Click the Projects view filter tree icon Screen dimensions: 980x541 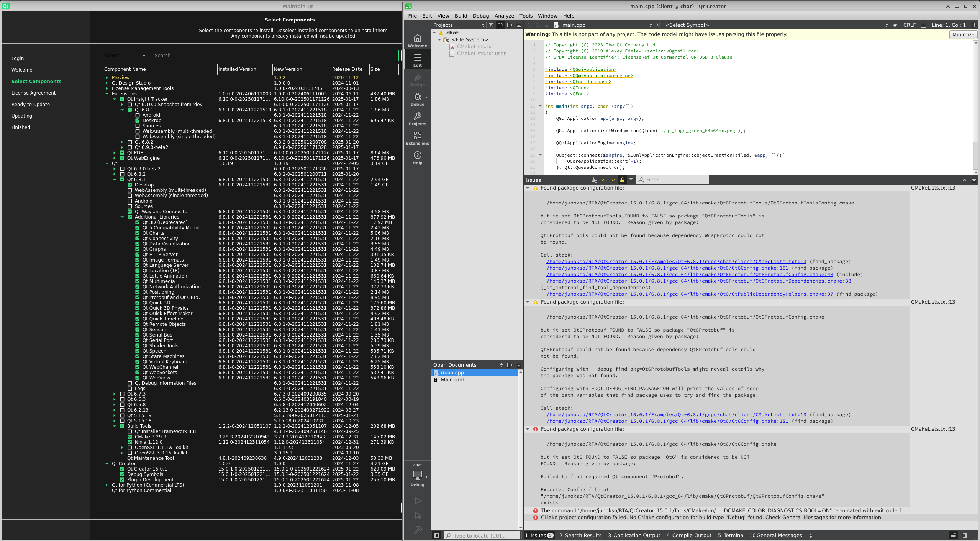491,25
